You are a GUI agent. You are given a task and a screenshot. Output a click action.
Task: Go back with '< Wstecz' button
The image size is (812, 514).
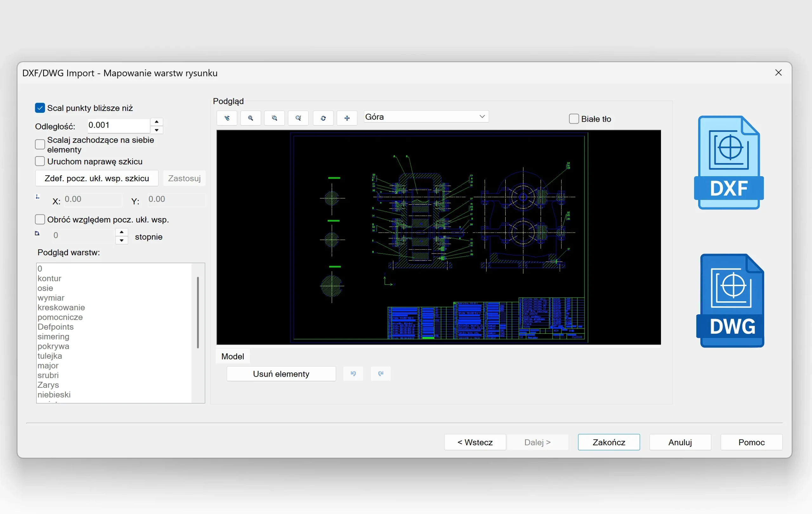click(x=475, y=442)
